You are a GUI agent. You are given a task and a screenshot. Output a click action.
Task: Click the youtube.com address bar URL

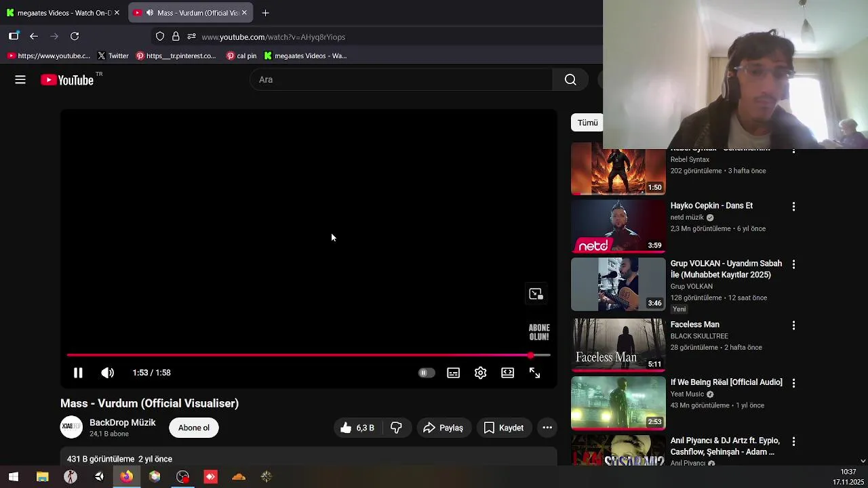[273, 37]
